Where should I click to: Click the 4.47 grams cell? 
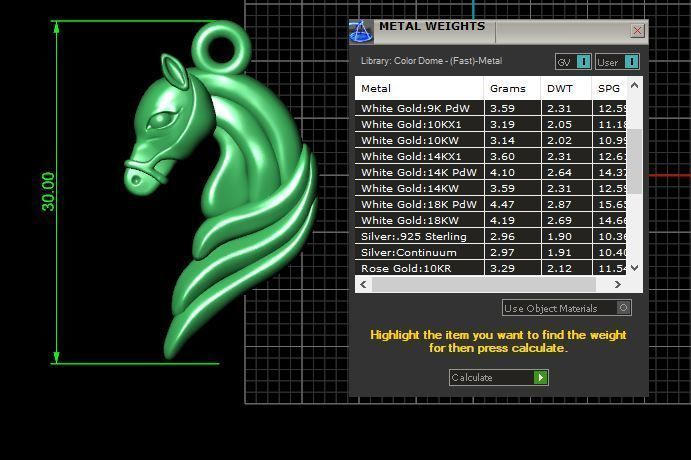(512, 204)
